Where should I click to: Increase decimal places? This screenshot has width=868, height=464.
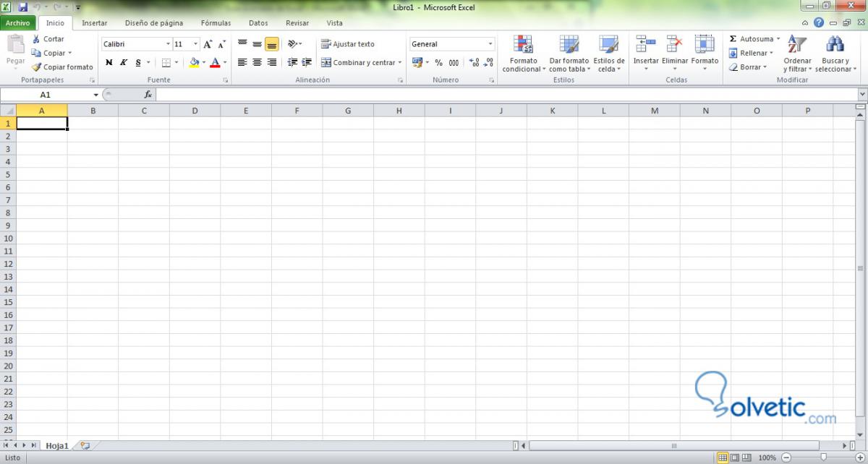tap(474, 63)
